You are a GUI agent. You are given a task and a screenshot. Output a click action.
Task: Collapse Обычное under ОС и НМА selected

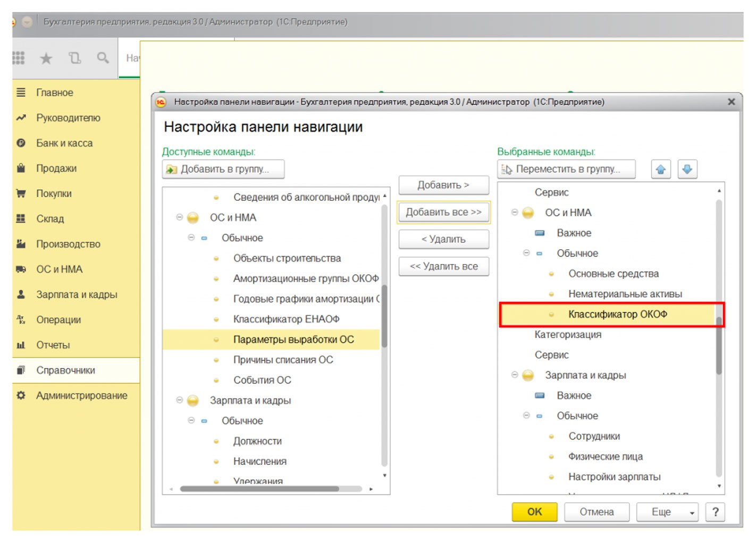(526, 253)
